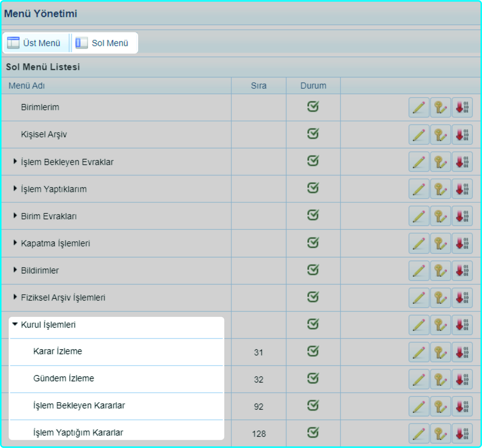This screenshot has height=448, width=482.
Task: Click pencil icon for Gündem İzleme row
Action: pyautogui.click(x=419, y=379)
